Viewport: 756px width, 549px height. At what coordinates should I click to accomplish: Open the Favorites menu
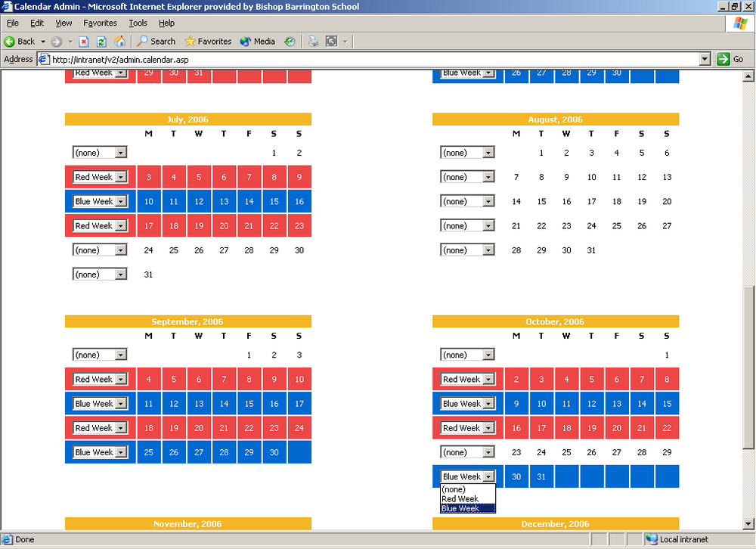[100, 23]
